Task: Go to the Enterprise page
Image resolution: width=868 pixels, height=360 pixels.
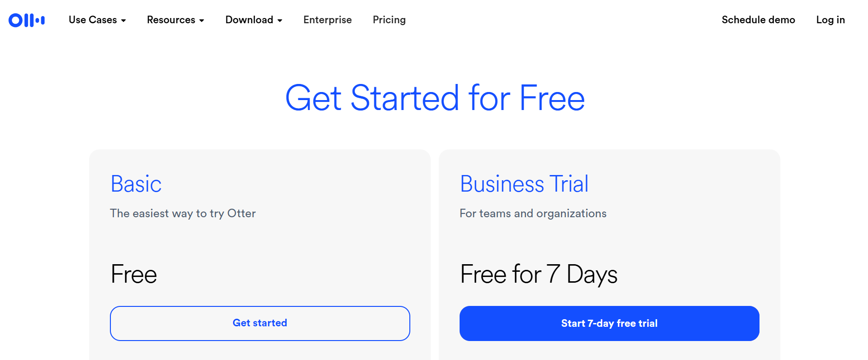Action: 327,20
